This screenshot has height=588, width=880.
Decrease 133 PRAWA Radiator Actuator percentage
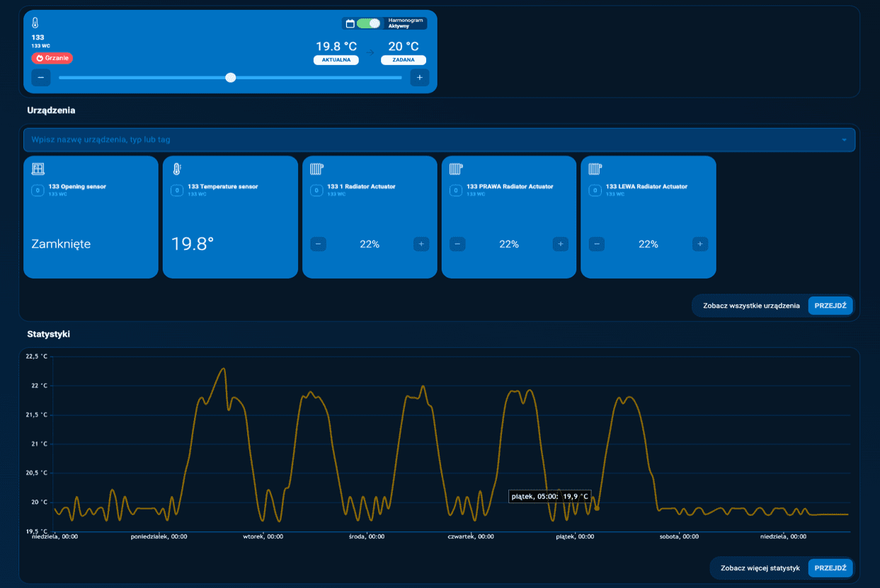coord(457,244)
